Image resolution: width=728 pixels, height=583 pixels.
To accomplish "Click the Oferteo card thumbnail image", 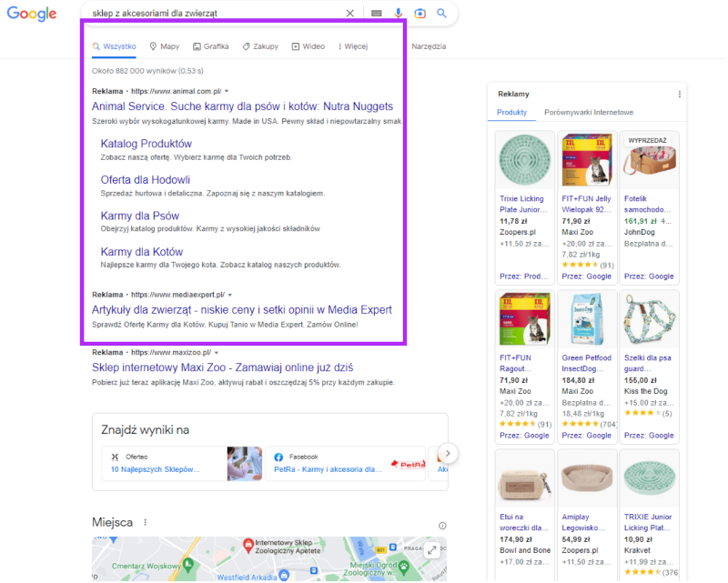I will coord(245,463).
